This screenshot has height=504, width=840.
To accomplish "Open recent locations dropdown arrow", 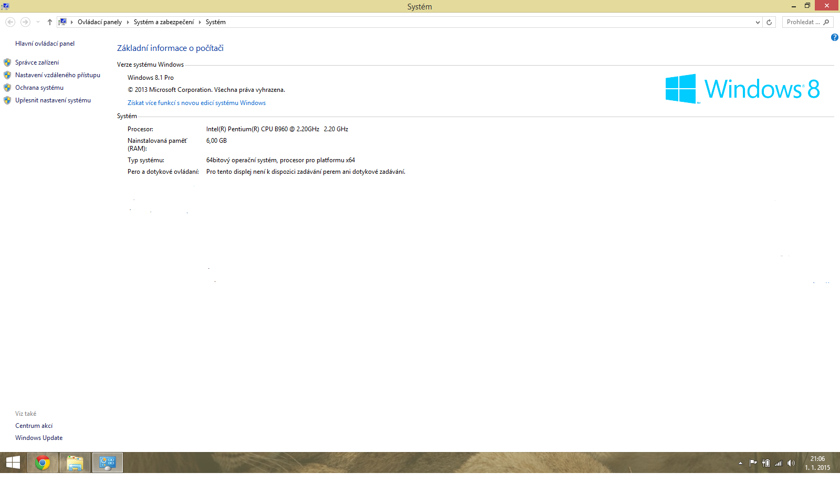I will point(38,22).
